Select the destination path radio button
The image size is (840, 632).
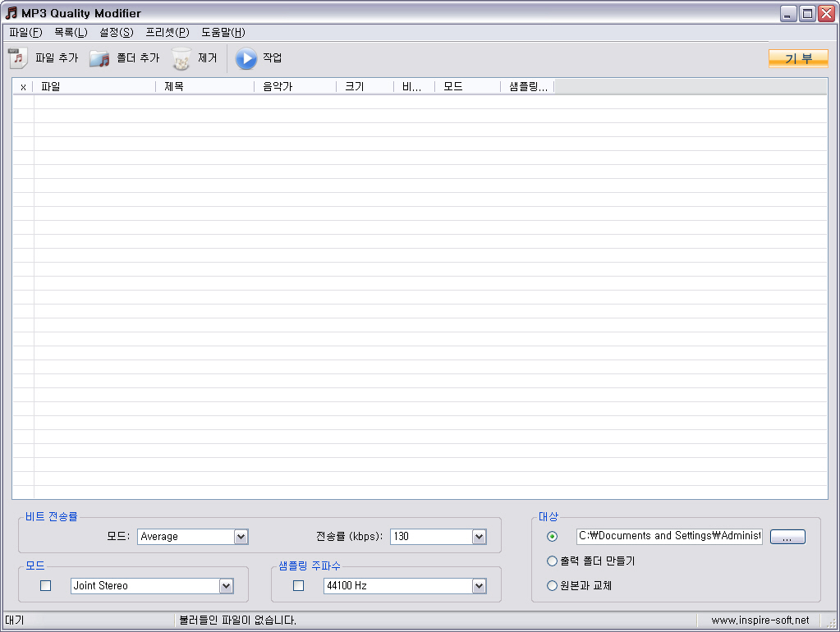(x=552, y=536)
